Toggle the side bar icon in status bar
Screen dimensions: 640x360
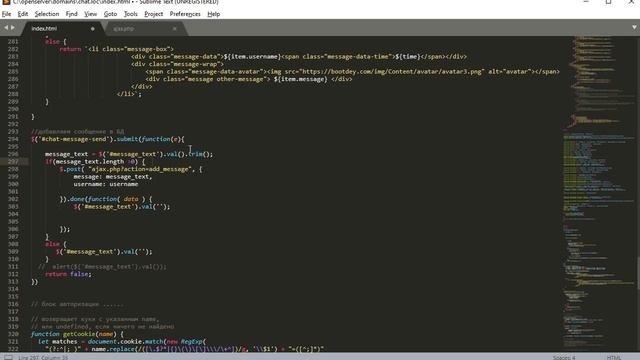(8, 358)
